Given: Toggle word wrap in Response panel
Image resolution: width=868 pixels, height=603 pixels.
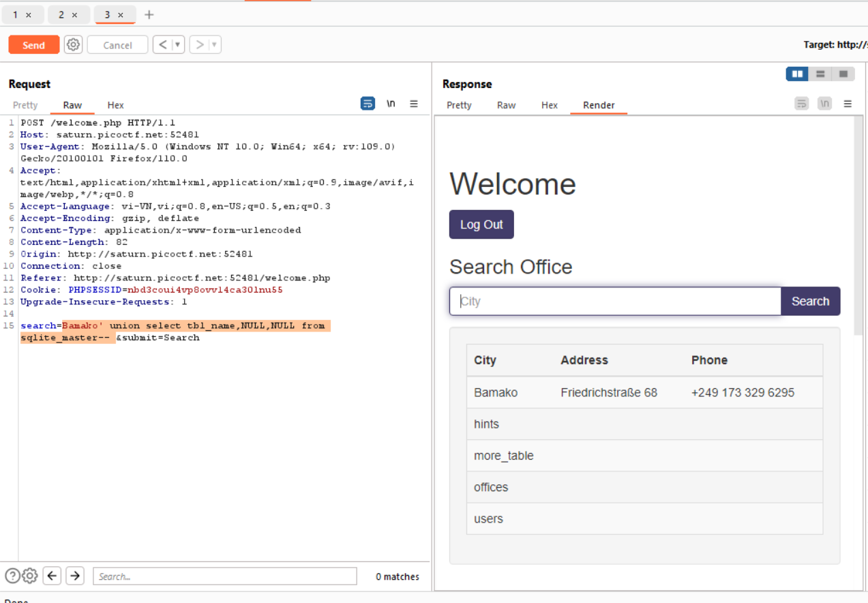Looking at the screenshot, I should (x=802, y=104).
